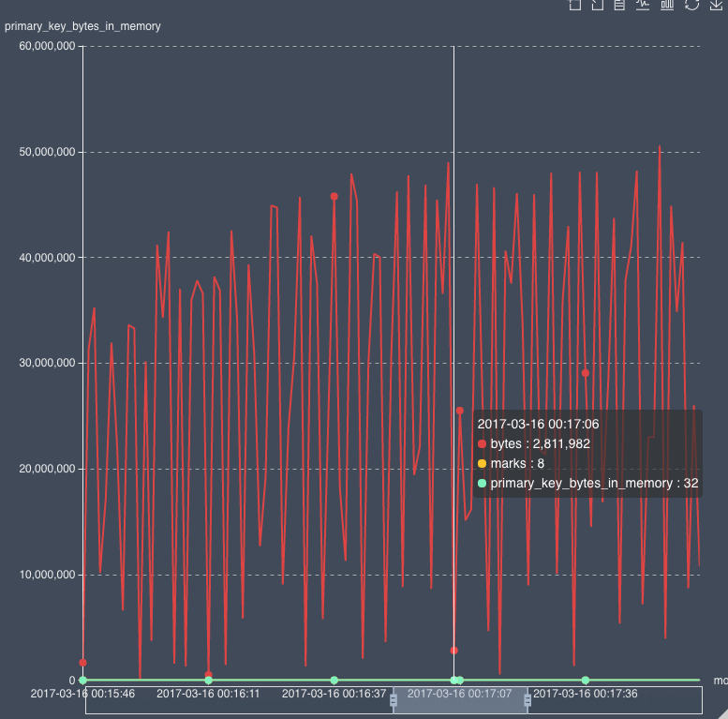The image size is (728, 719).
Task: Click right handle of data zoom slider
Action: pos(527,699)
